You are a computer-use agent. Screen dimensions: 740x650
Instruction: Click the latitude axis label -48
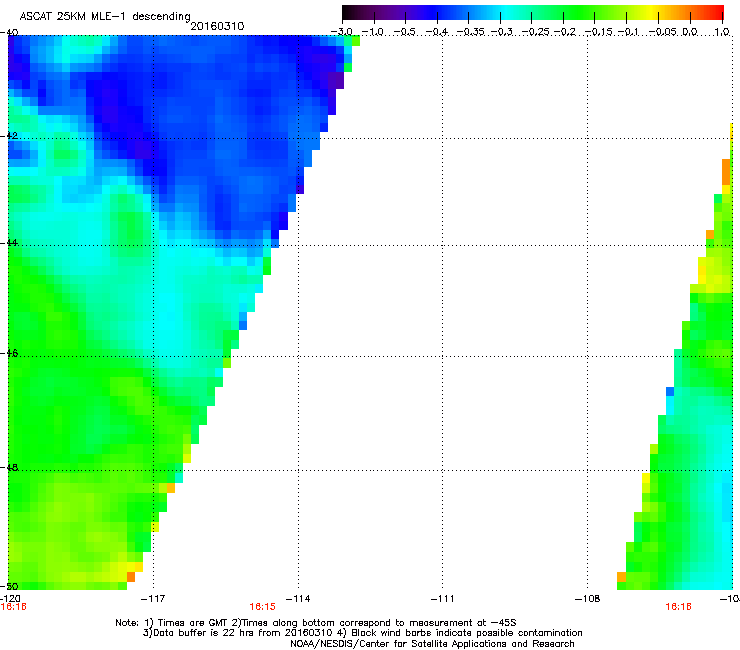point(9,467)
